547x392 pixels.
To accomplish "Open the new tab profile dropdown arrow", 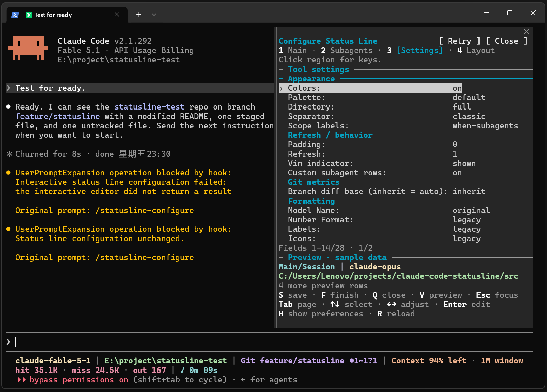I will pyautogui.click(x=154, y=15).
